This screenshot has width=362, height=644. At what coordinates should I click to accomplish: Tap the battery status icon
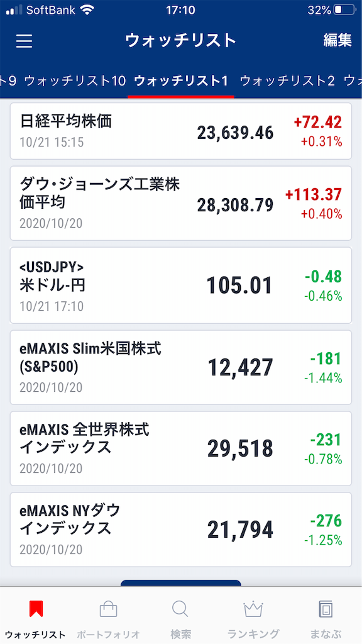(x=344, y=10)
